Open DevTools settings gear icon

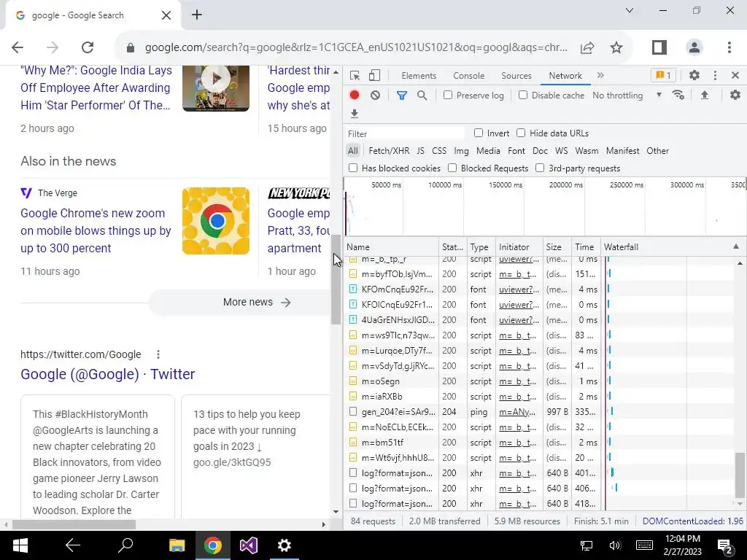[x=694, y=75]
